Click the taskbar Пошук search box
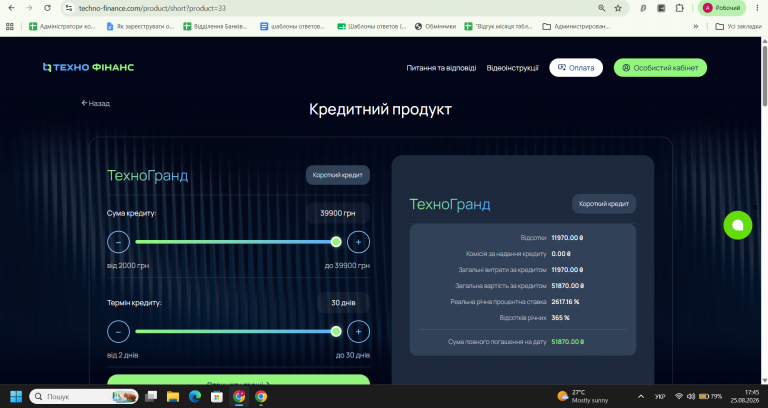Viewport: 768px width, 408px height. 84,396
